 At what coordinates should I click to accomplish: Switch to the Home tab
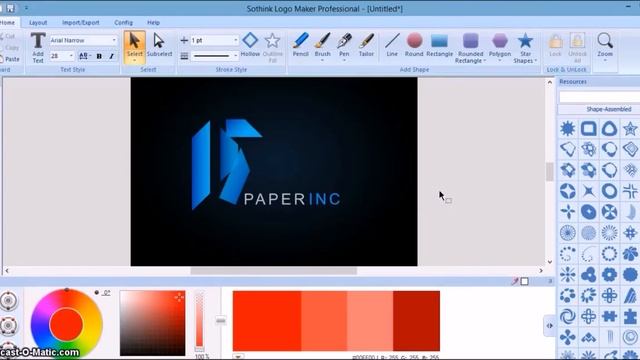click(7, 22)
